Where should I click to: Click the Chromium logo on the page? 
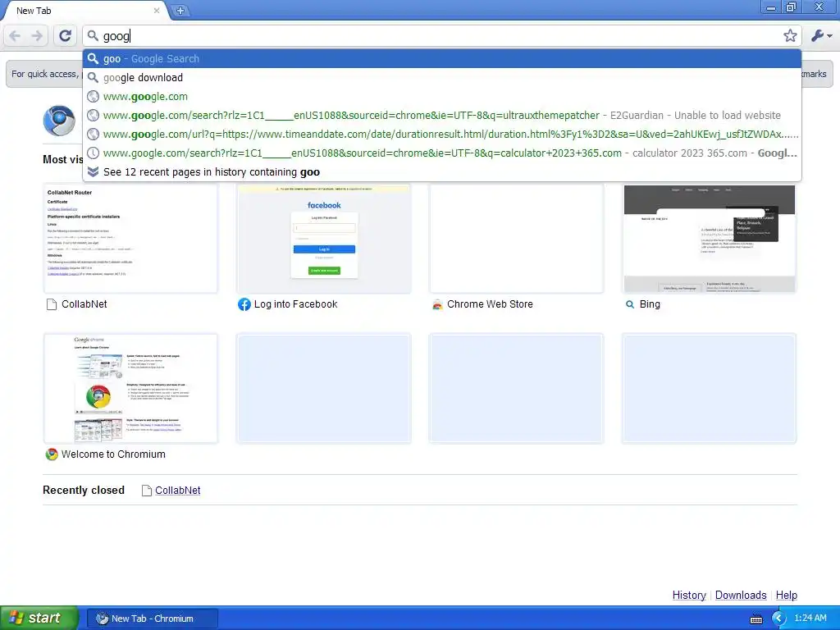[59, 121]
